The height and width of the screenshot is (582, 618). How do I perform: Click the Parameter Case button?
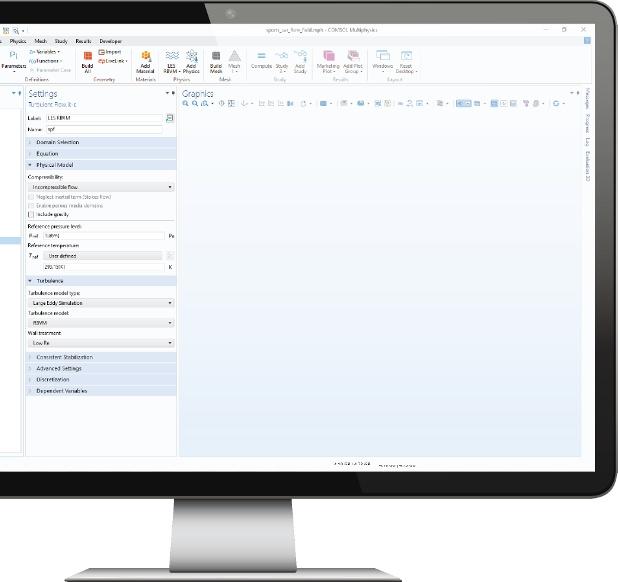pos(50,70)
